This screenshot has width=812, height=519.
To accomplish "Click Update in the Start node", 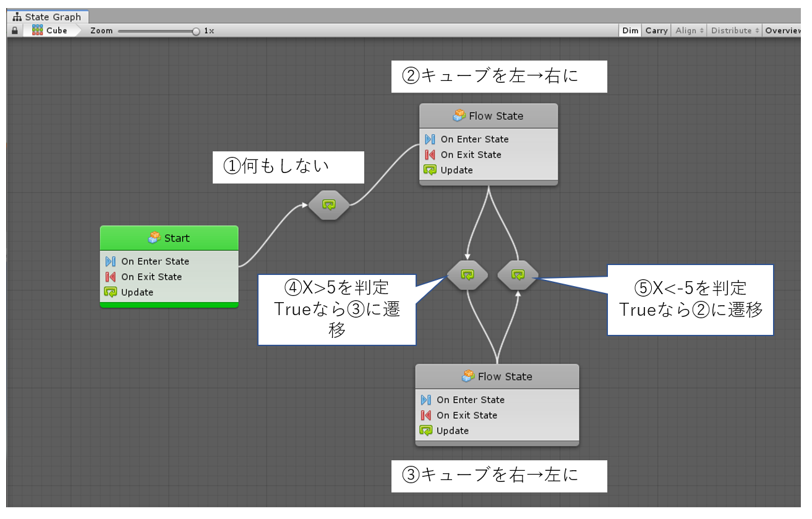I will pos(137,292).
